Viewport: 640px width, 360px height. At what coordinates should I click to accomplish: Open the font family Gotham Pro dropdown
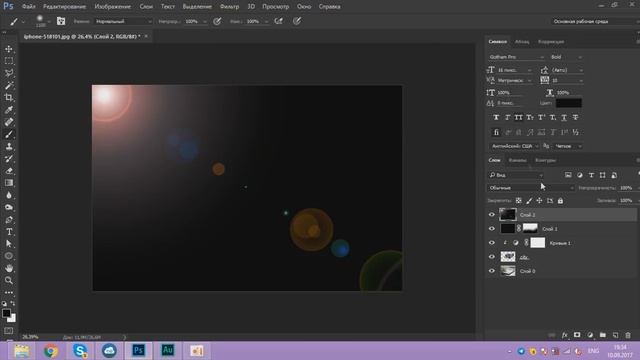[x=516, y=57]
